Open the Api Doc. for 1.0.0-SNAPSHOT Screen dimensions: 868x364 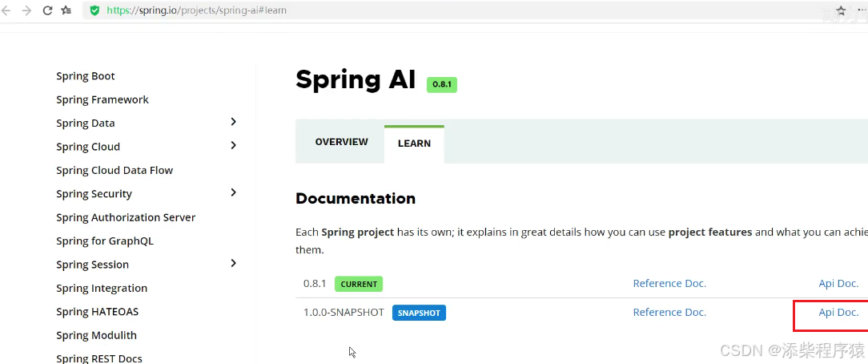click(838, 312)
